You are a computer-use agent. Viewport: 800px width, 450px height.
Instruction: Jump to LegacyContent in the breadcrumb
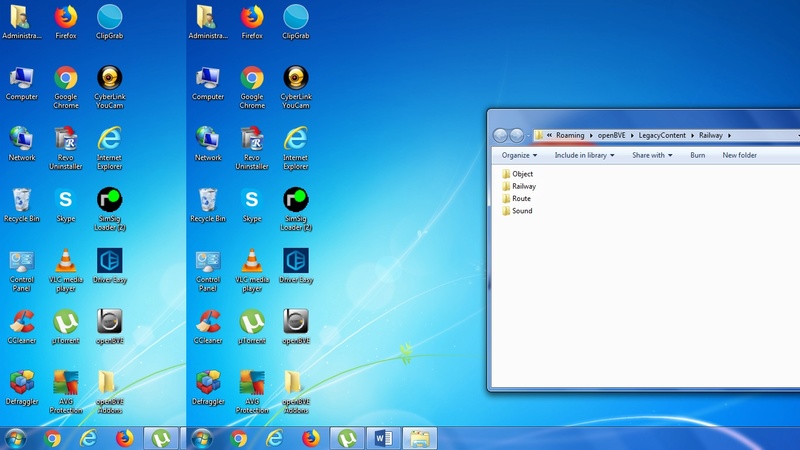(x=662, y=135)
